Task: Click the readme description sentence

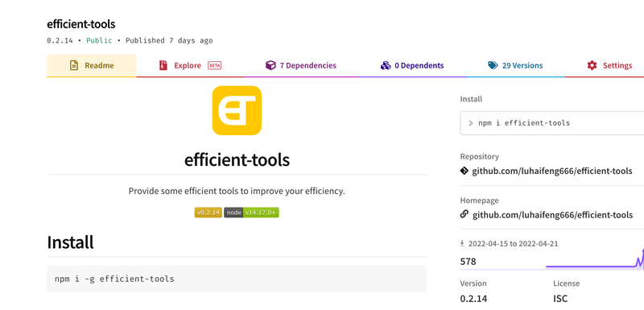Action: (237, 192)
